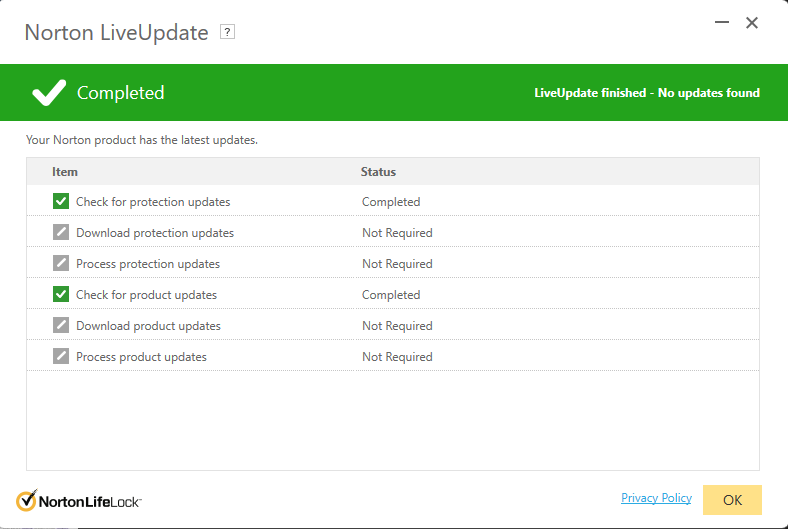Click the NortonLifeLock logo

click(x=79, y=500)
